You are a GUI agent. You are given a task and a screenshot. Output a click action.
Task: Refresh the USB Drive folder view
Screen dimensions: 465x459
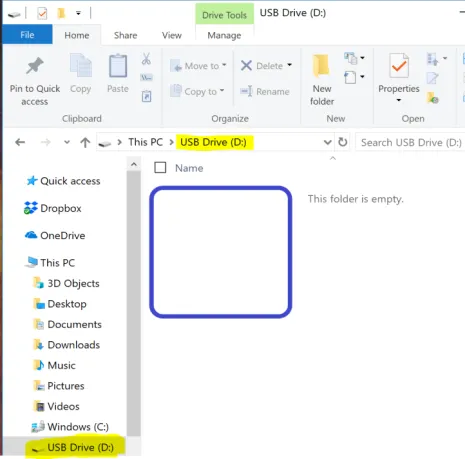coord(343,142)
